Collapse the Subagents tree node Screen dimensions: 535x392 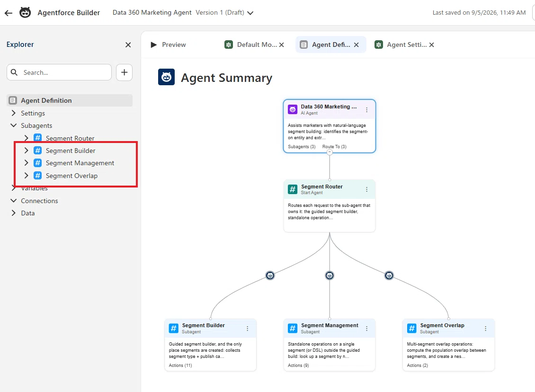(14, 125)
